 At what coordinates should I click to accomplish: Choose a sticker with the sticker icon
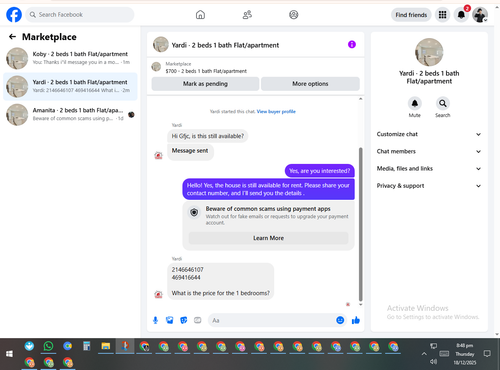tap(184, 320)
